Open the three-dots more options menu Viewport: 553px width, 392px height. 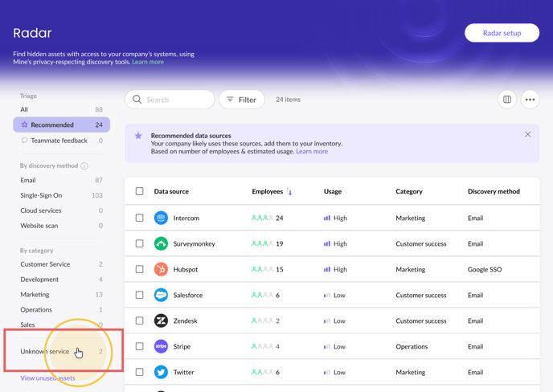530,100
